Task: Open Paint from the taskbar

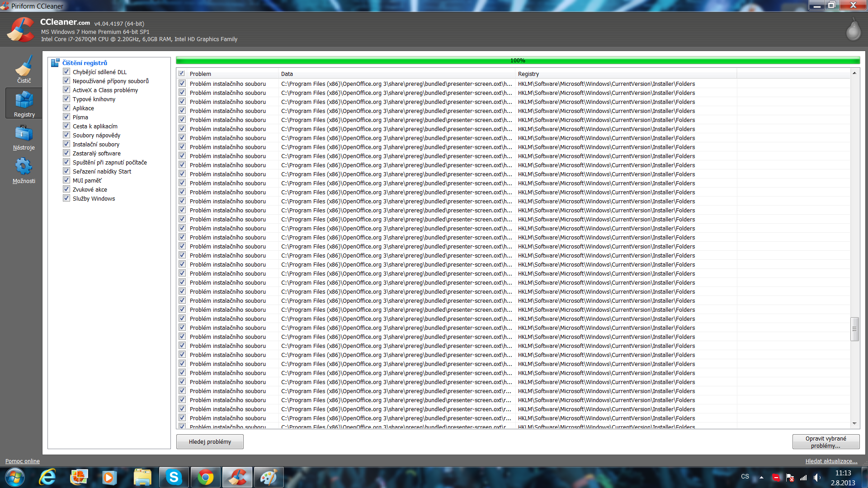Action: tap(269, 477)
